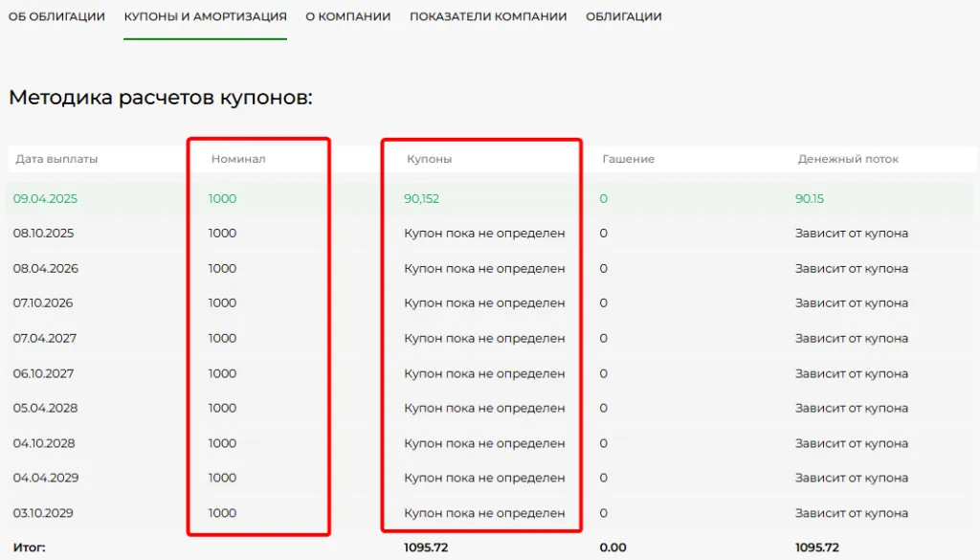980x560 pixels.
Task: Switch to the О КОМПАНИИ tab
Action: 347,17
